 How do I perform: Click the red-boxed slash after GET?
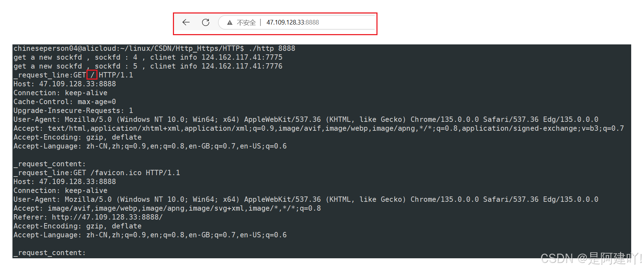[92, 75]
